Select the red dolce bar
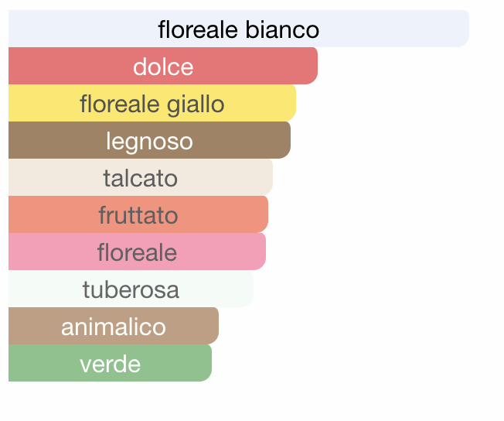The height and width of the screenshot is (421, 504). (163, 66)
